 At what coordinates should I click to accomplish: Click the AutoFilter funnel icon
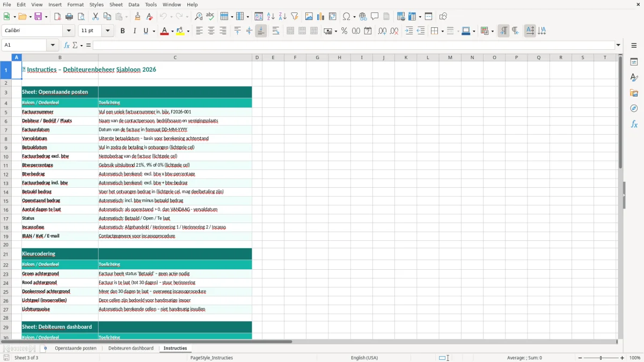(295, 17)
